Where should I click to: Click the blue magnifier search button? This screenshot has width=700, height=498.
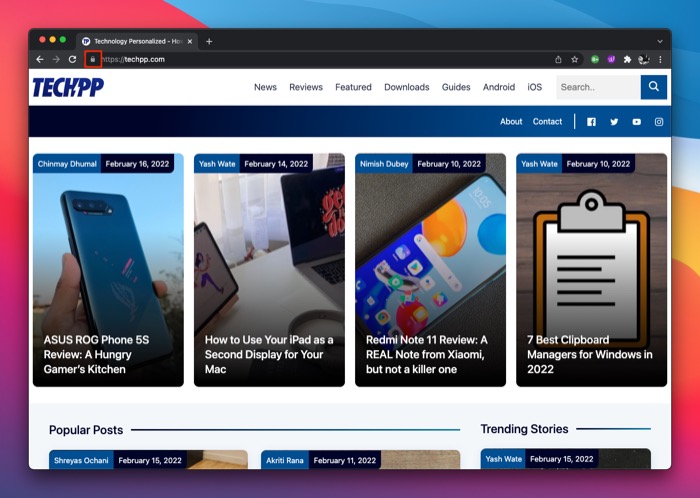point(654,87)
